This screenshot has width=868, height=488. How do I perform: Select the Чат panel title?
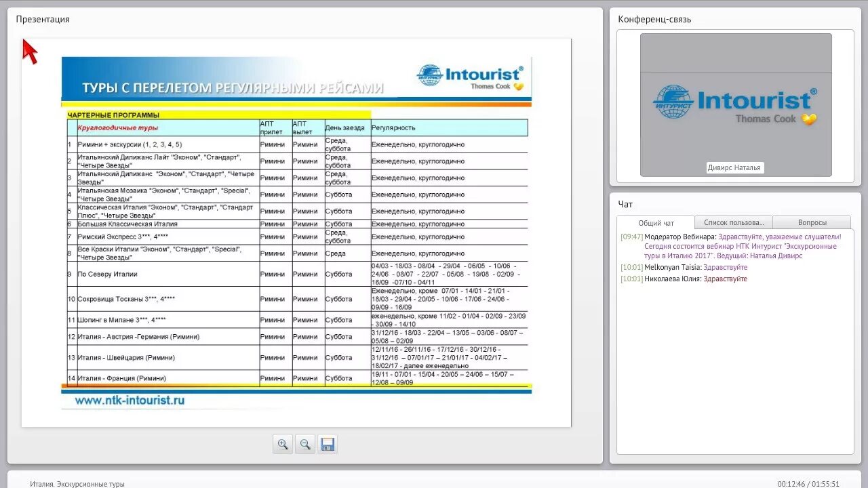(625, 203)
